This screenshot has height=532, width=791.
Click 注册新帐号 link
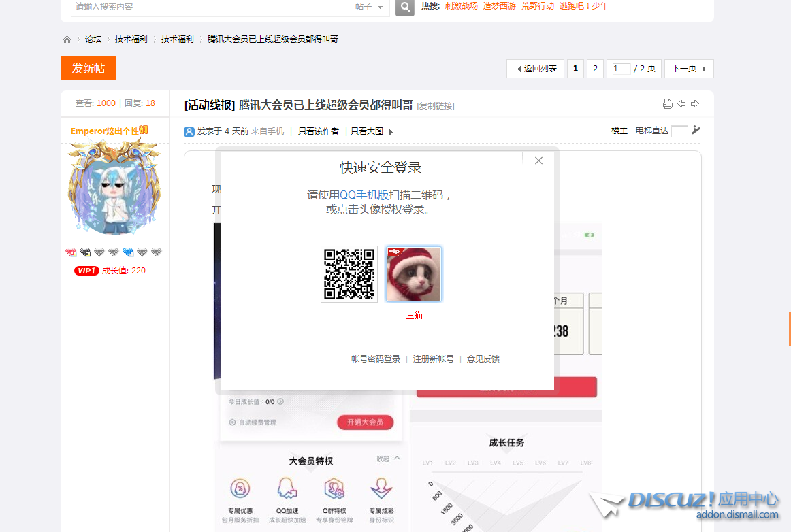pyautogui.click(x=434, y=359)
